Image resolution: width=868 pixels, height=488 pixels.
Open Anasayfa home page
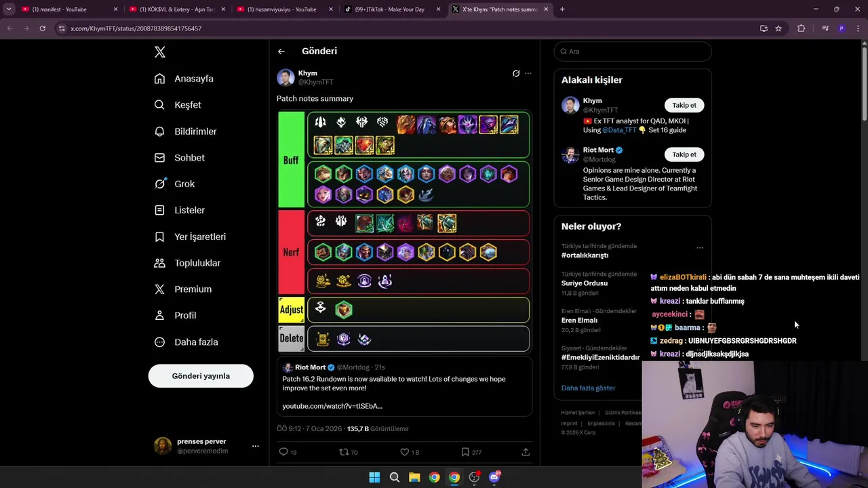[x=184, y=79]
